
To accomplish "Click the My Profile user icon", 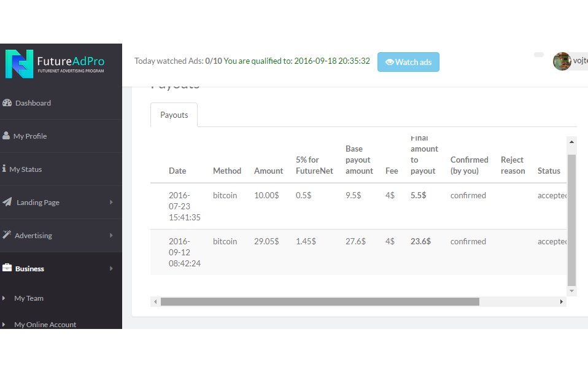I will tap(6, 136).
